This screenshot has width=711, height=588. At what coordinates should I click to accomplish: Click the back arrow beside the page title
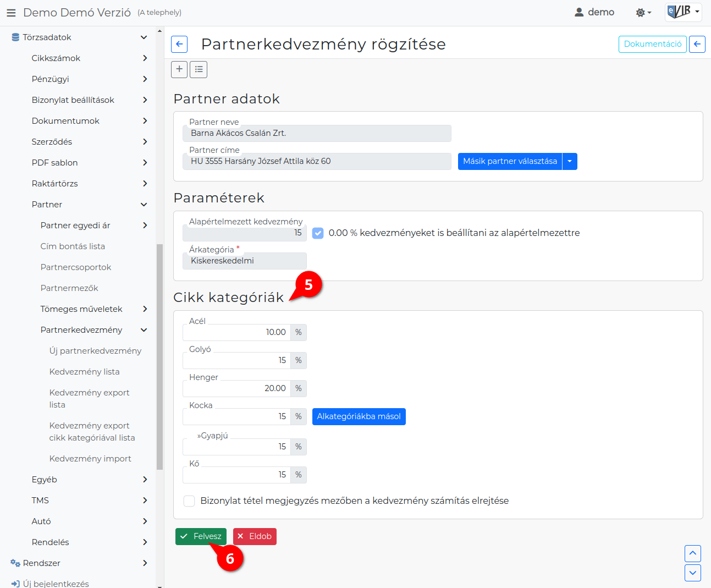coord(179,44)
